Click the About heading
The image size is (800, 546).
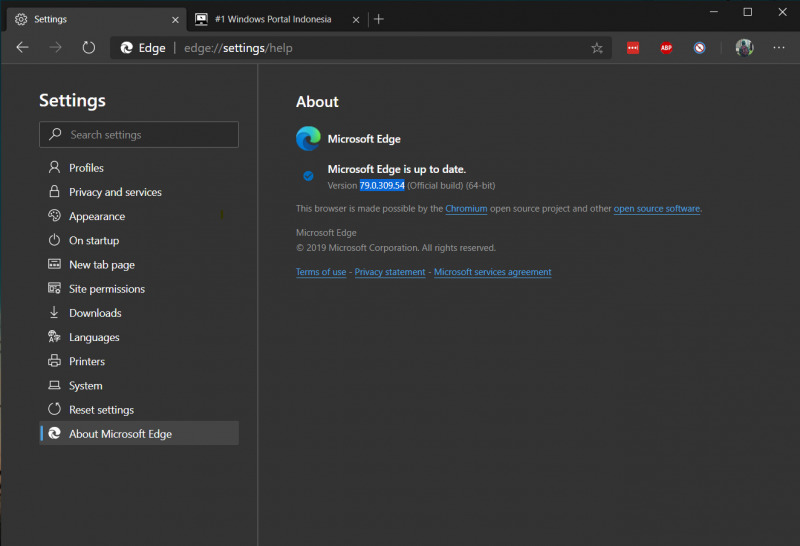click(317, 102)
